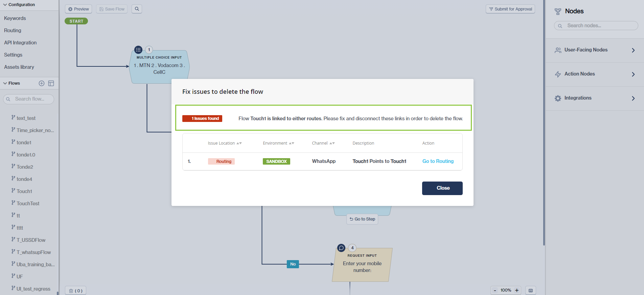Image resolution: width=644 pixels, height=295 pixels.
Task: Open Routing in the configuration menu
Action: [x=13, y=30]
